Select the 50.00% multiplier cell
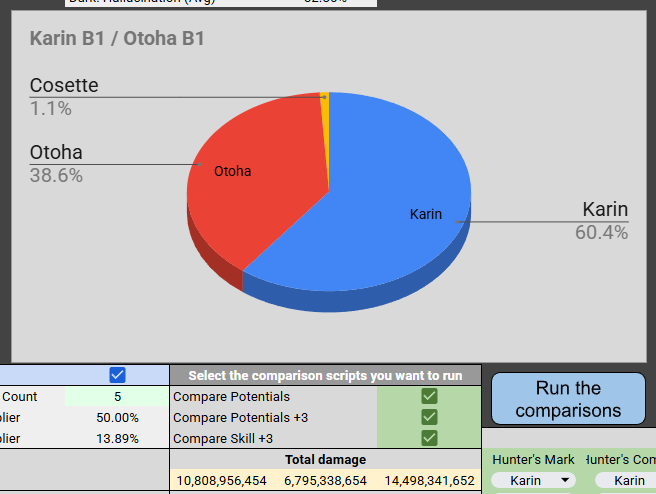 click(117, 417)
